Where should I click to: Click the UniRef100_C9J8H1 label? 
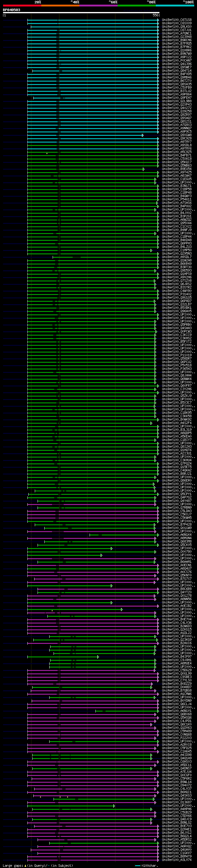(x=177, y=660)
